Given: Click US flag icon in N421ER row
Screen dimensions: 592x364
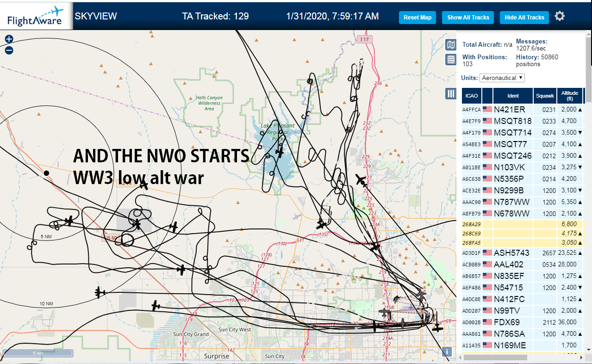Looking at the screenshot, I should coord(487,110).
